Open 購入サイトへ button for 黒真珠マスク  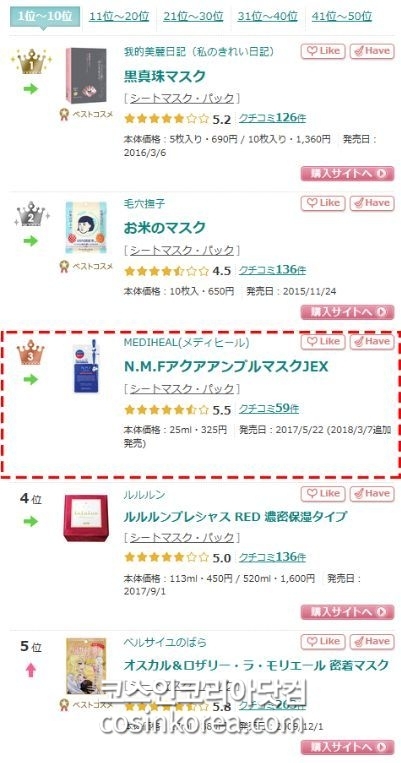click(x=347, y=173)
